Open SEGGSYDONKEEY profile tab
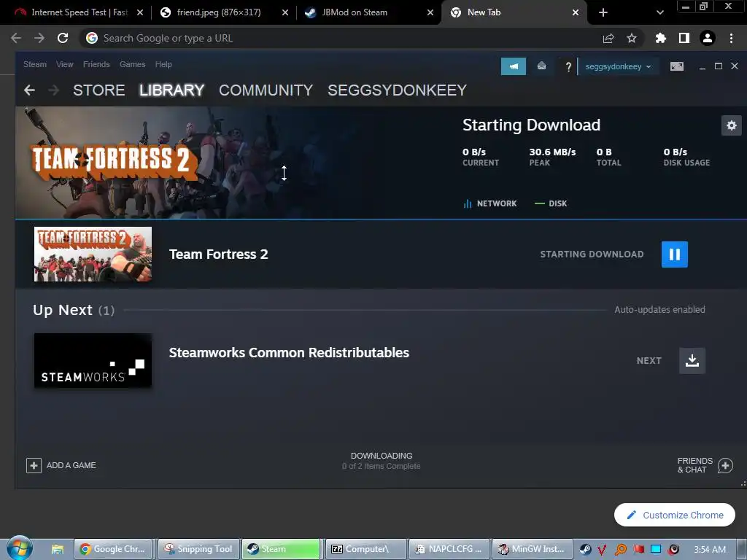 tap(397, 90)
